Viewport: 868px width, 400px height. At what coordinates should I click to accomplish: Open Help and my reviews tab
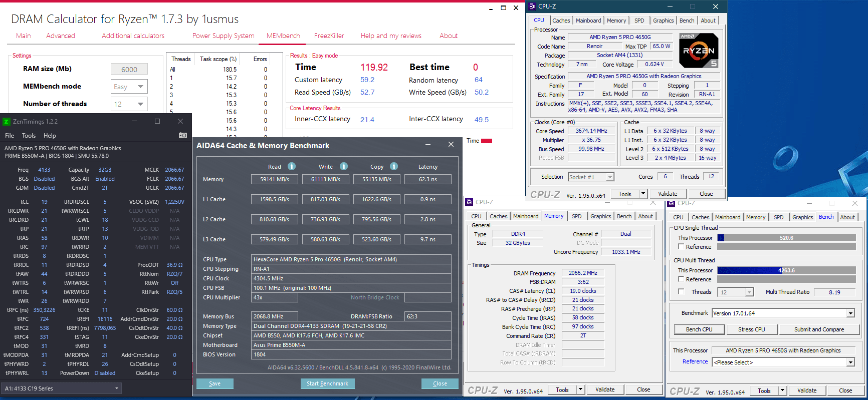point(391,36)
